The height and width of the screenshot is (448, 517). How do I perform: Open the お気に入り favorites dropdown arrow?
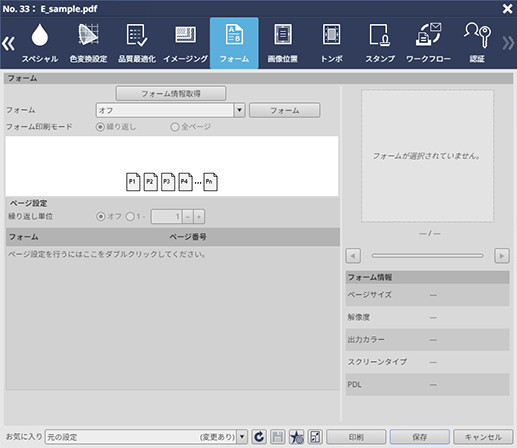[242, 437]
